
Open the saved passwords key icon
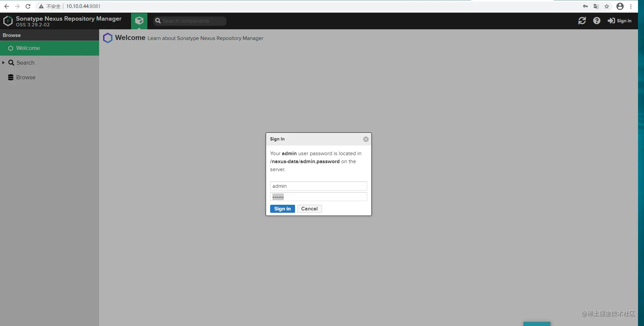pos(585,6)
